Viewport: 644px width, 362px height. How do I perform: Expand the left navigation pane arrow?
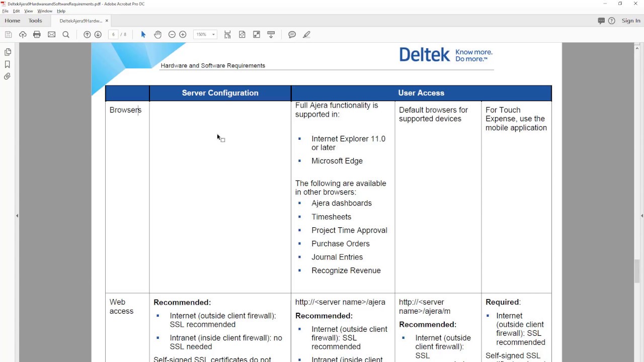[x=17, y=216]
